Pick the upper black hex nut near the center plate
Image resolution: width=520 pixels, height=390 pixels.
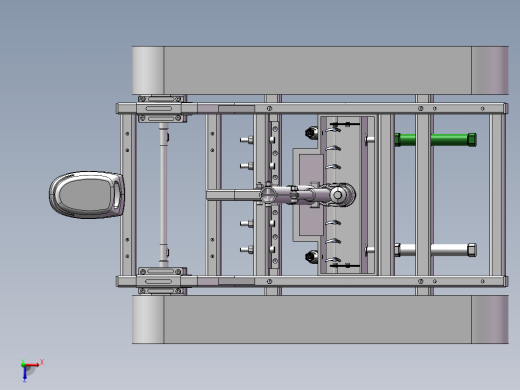click(311, 133)
